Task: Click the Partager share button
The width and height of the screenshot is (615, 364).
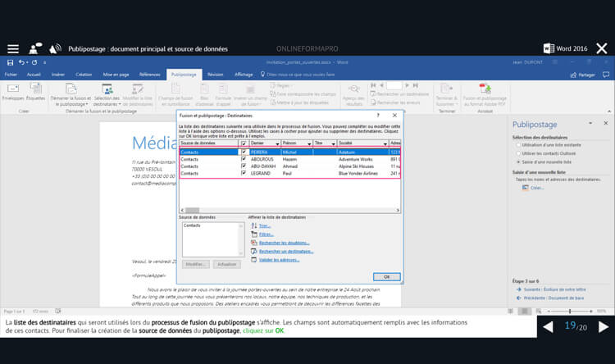Action: tap(582, 75)
